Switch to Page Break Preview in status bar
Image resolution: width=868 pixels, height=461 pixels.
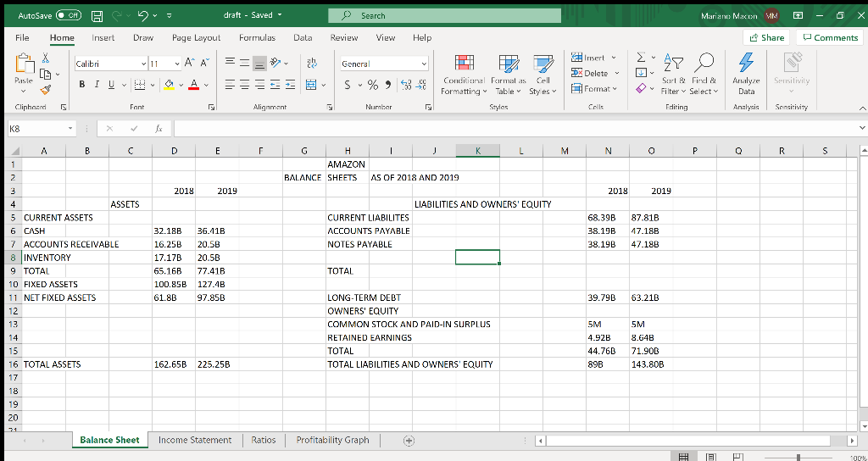click(x=738, y=457)
